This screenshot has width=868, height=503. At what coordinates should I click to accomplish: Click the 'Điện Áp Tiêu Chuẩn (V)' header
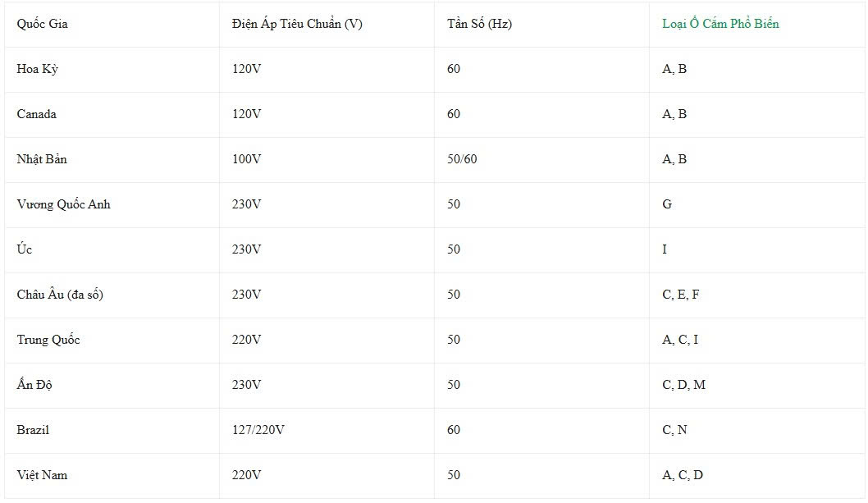click(297, 24)
